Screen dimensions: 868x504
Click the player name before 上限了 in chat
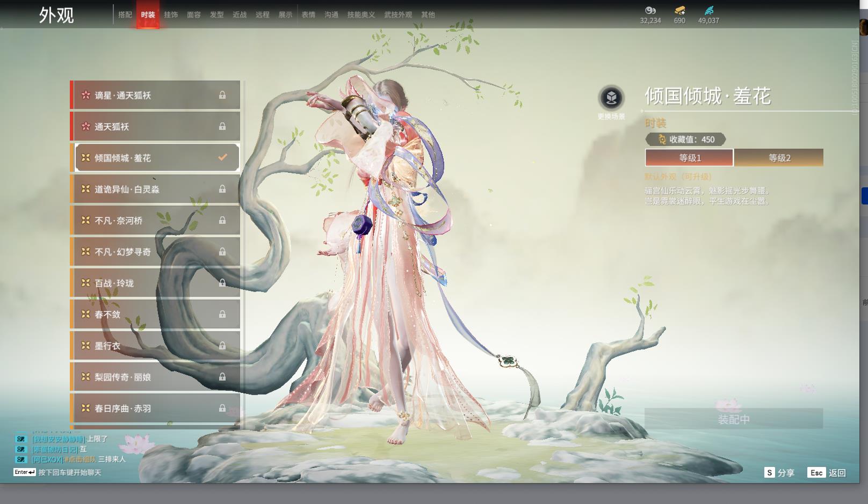[x=59, y=439]
